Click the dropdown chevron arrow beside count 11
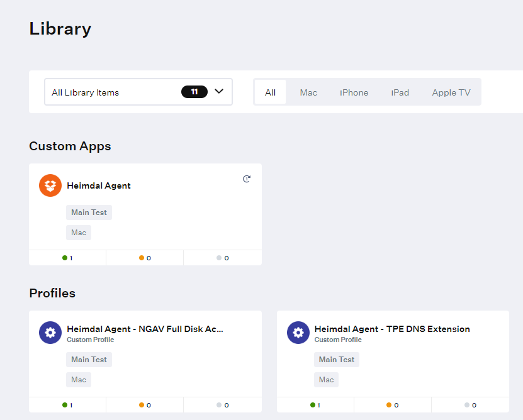523x420 pixels. point(219,91)
